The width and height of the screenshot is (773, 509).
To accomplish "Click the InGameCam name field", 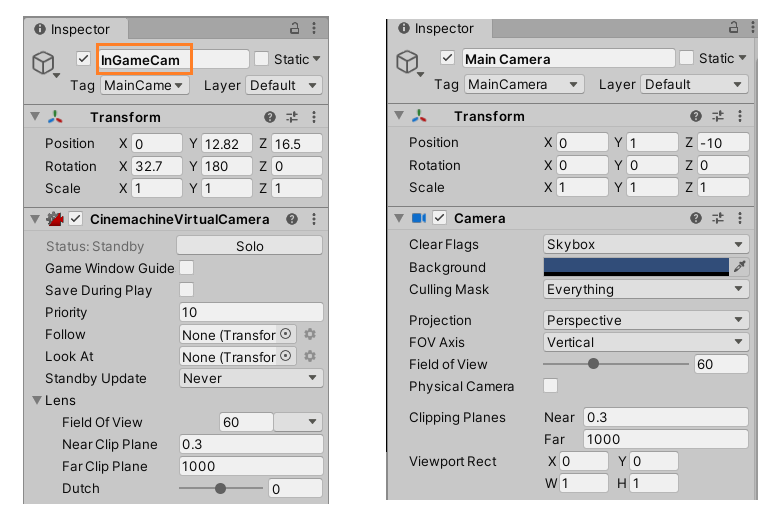I will pos(172,60).
